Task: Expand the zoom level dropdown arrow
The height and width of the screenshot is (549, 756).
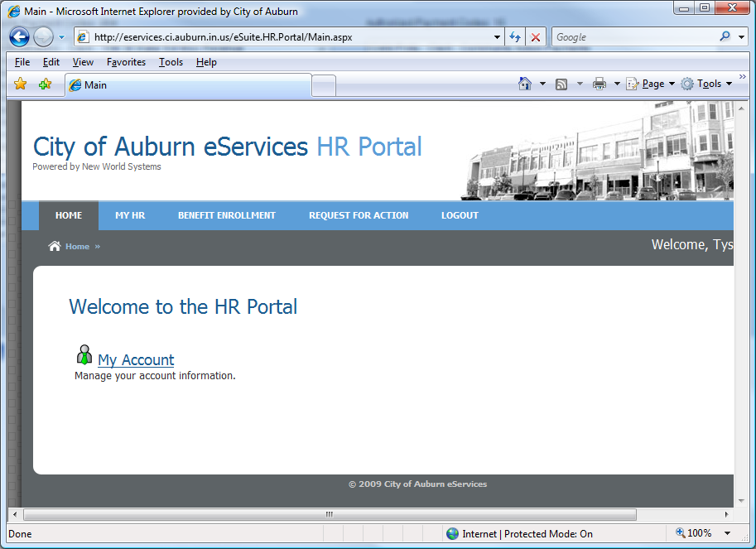Action: coord(727,533)
